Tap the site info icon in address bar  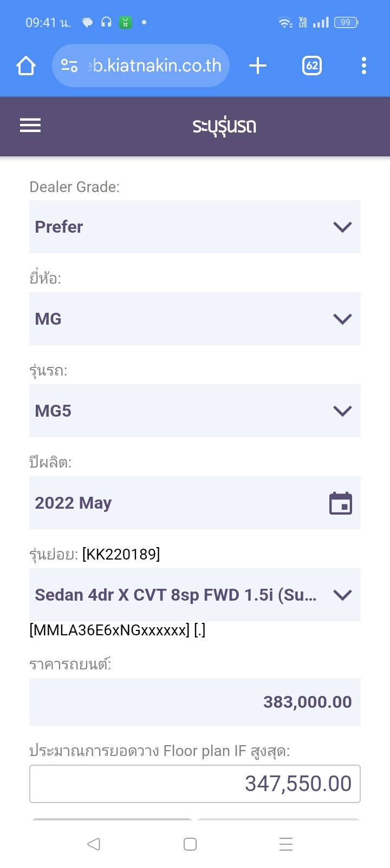pos(69,66)
